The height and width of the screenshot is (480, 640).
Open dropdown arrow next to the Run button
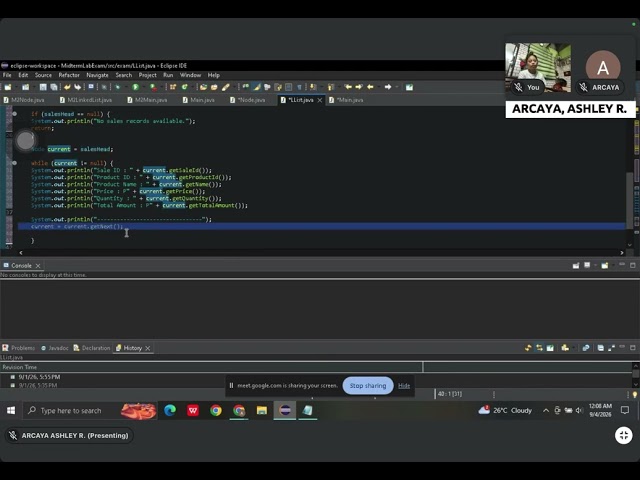143,87
